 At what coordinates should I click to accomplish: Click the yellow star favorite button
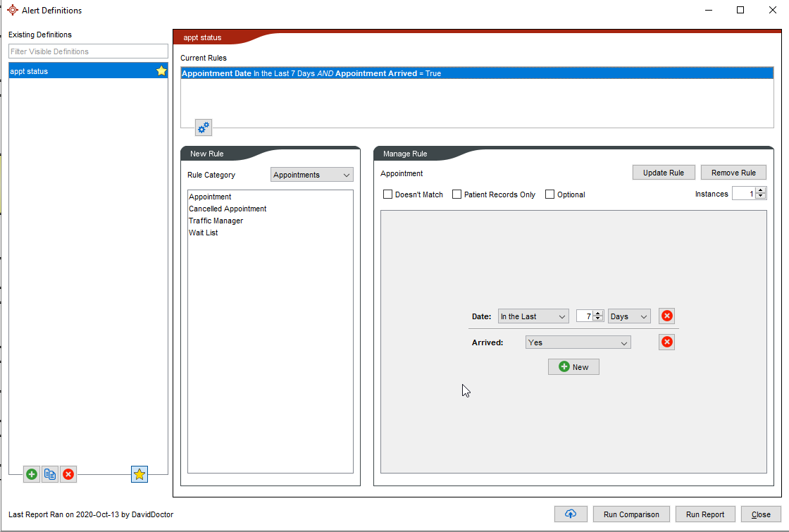tap(139, 474)
